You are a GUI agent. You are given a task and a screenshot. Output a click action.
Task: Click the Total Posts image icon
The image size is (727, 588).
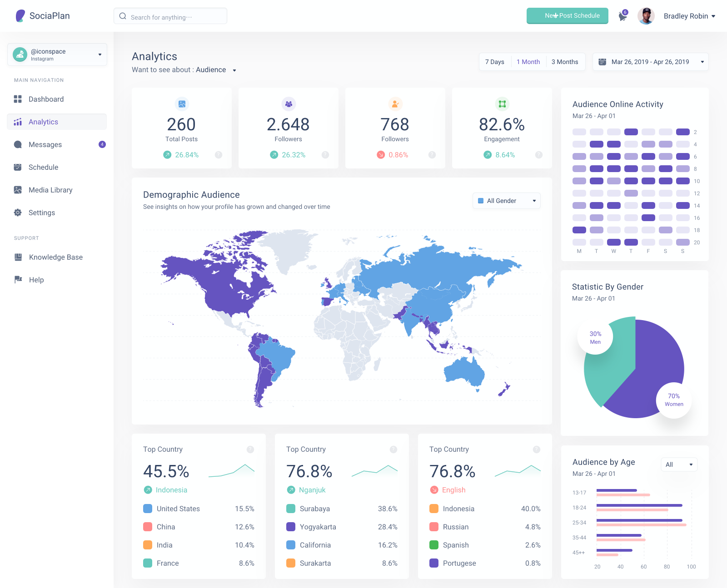[182, 104]
